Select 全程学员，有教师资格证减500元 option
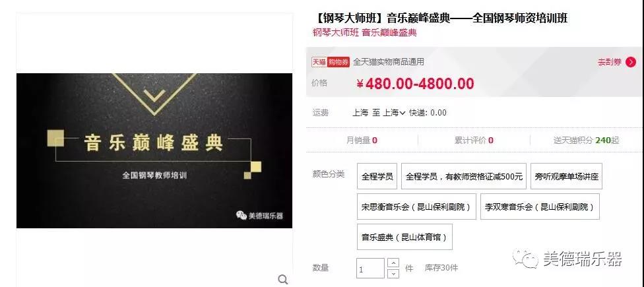The image size is (644, 287). click(464, 176)
